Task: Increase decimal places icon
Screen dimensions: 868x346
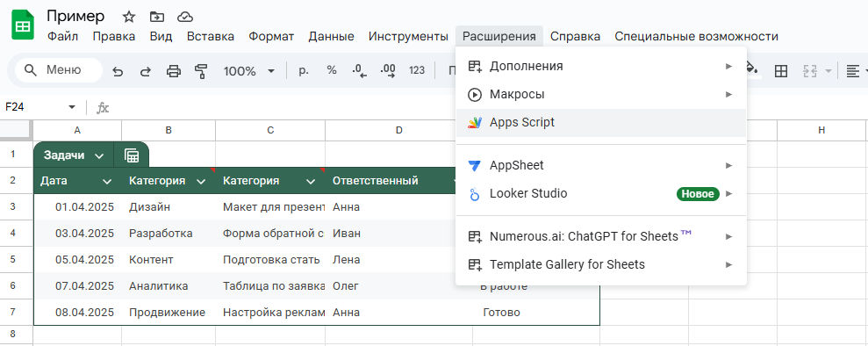Action: point(388,70)
